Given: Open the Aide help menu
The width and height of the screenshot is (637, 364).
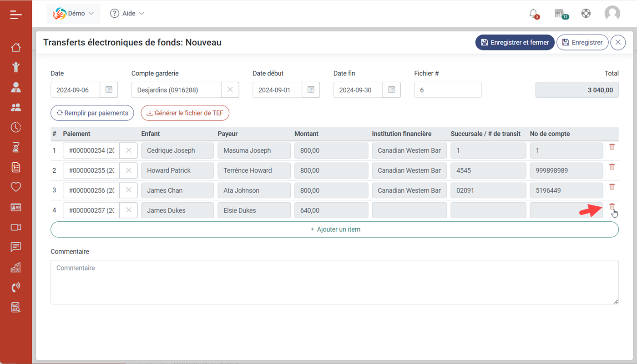Looking at the screenshot, I should 127,14.
